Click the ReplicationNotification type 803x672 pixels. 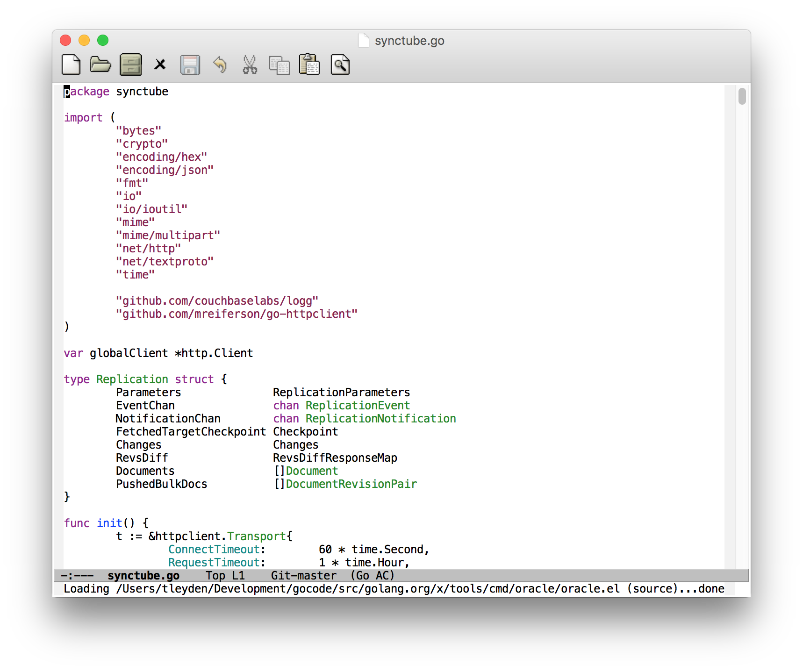coord(380,419)
